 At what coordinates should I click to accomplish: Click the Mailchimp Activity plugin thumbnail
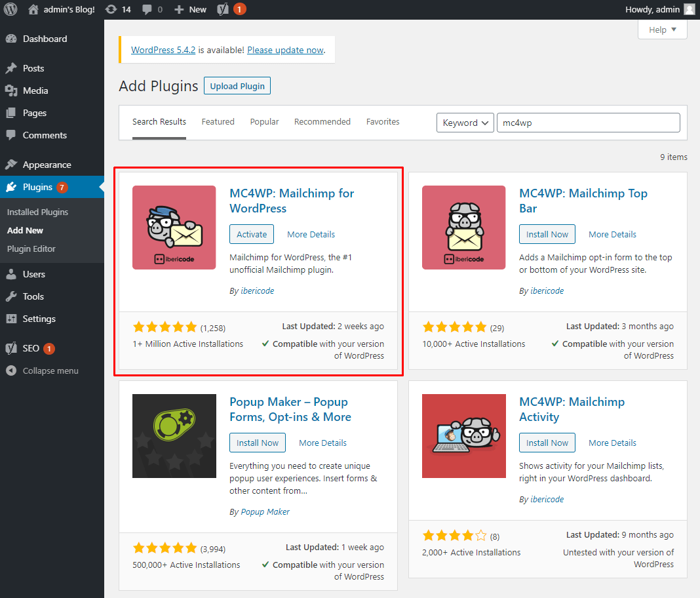click(x=464, y=436)
